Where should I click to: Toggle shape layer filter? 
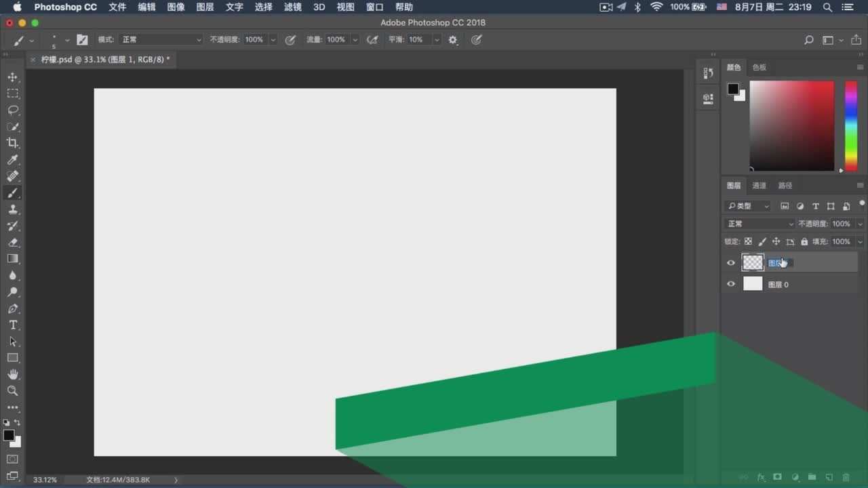(831, 206)
